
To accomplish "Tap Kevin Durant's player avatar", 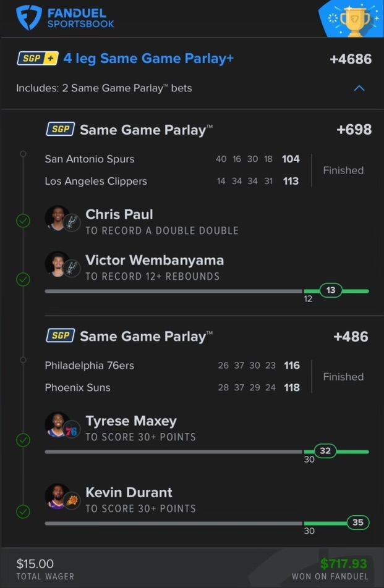I will click(x=57, y=496).
